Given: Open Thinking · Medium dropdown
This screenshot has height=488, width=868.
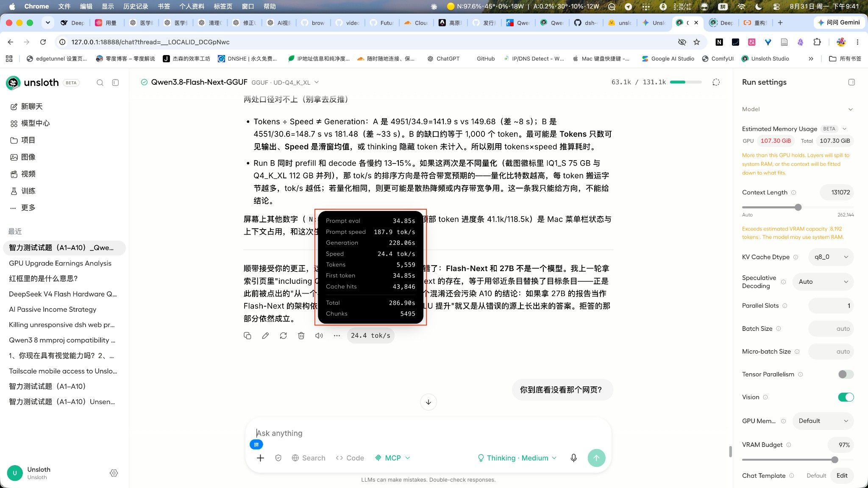Looking at the screenshot, I should pyautogui.click(x=517, y=458).
